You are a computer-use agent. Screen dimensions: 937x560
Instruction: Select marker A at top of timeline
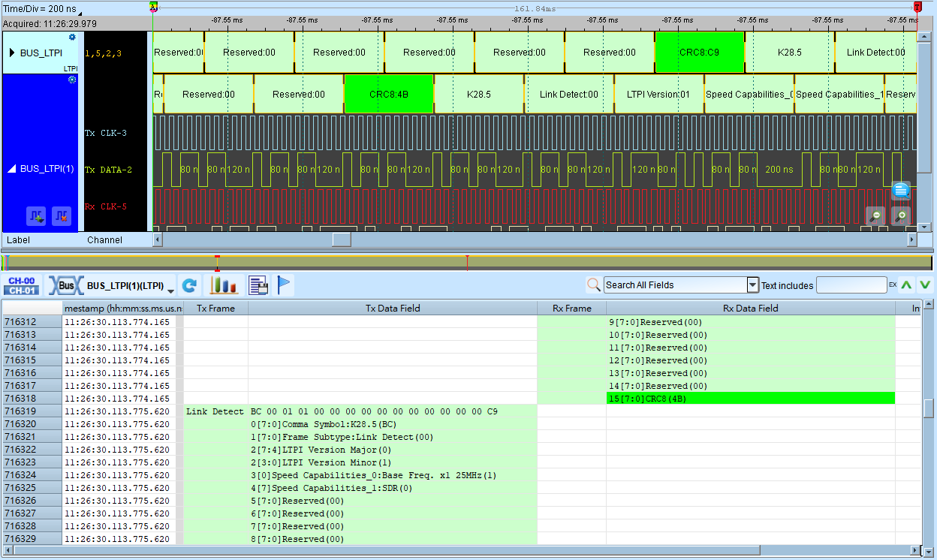click(153, 7)
